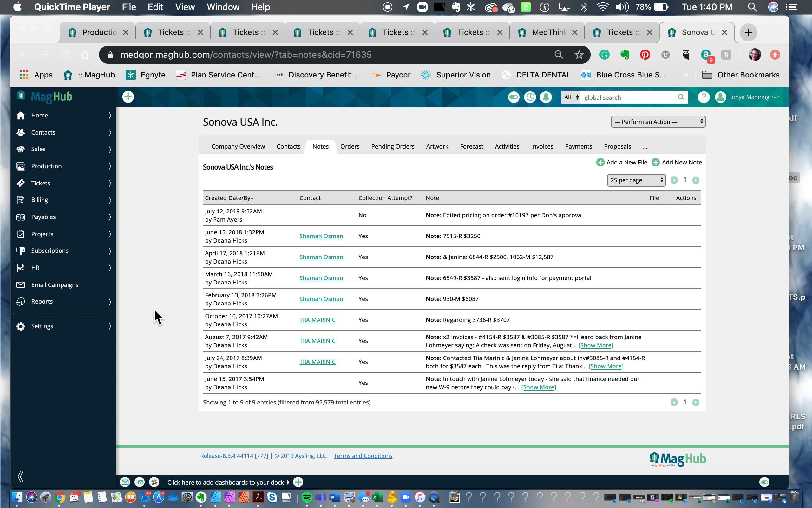Viewport: 812px width, 508px height.
Task: Switch to the Proposals tab
Action: 617,146
